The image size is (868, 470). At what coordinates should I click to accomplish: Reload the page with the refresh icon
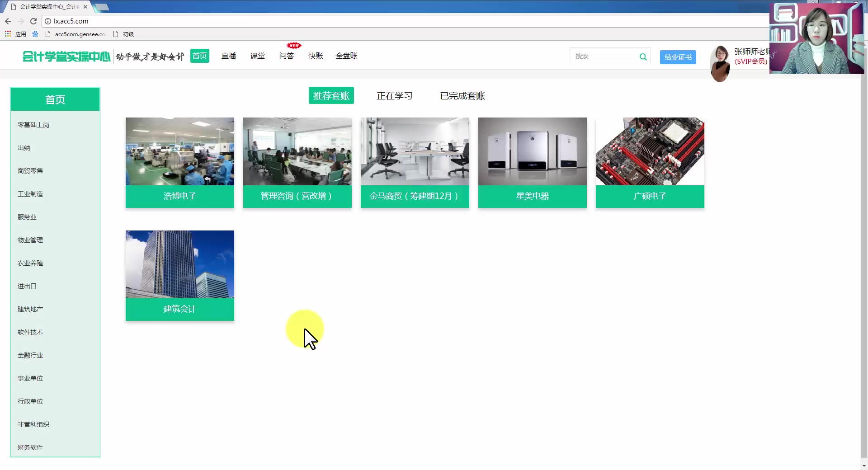pyautogui.click(x=33, y=21)
